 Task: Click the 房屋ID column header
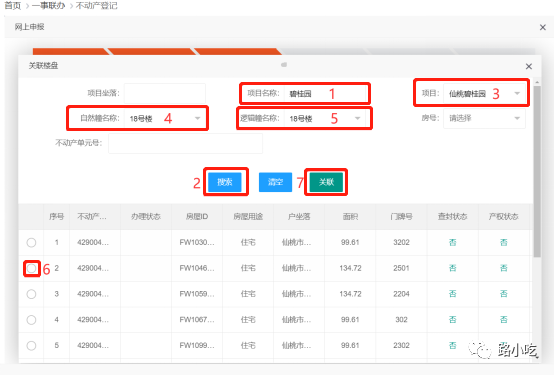[x=197, y=216]
